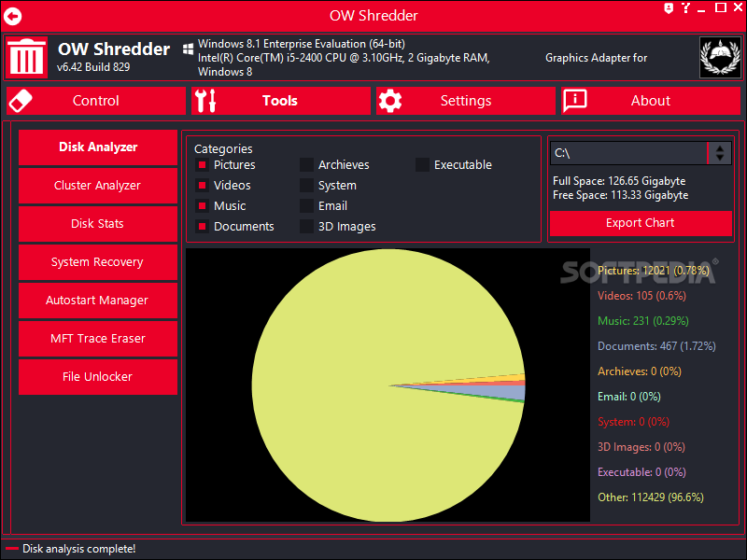The height and width of the screenshot is (560, 747).
Task: Click the 'Other: 112429 (96.6%)' legend entry
Action: click(651, 497)
